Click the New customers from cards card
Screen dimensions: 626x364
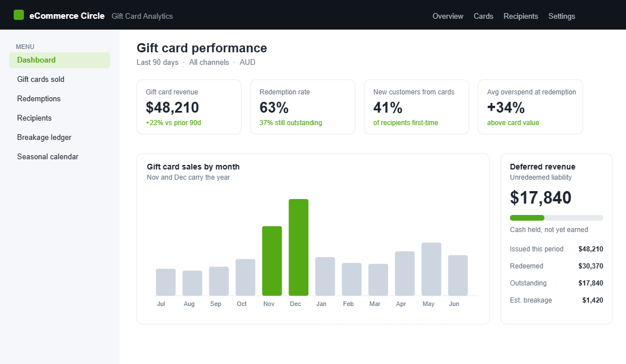(417, 107)
